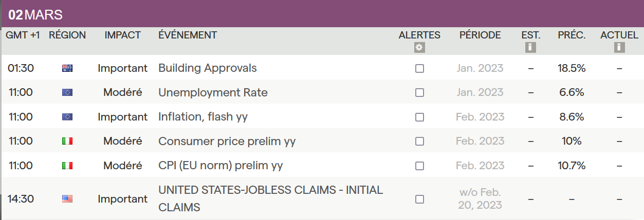This screenshot has width=644, height=220.
Task: Click the RÉGION column header
Action: (x=67, y=35)
